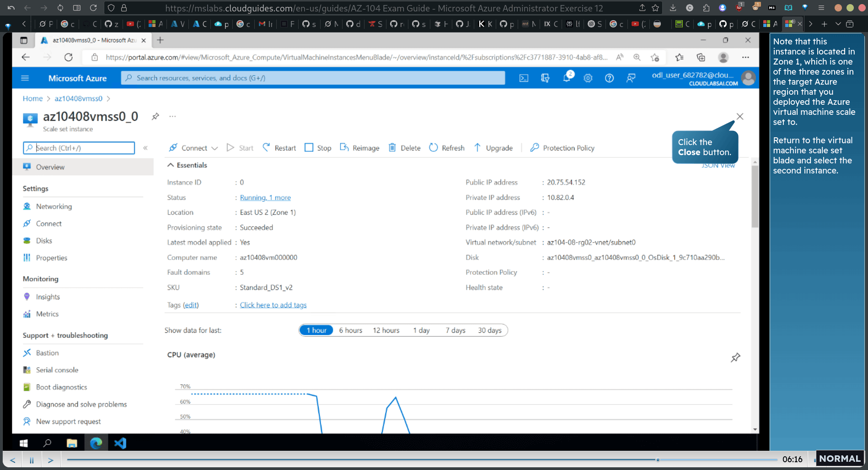The width and height of the screenshot is (868, 470).
Task: Open the odl_user account menu
Action: pos(703,78)
